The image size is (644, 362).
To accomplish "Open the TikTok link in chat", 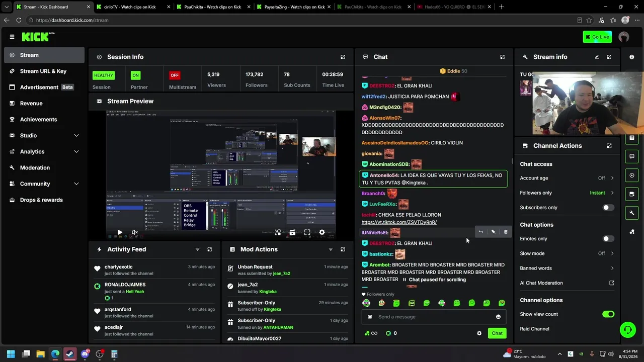I will click(399, 222).
